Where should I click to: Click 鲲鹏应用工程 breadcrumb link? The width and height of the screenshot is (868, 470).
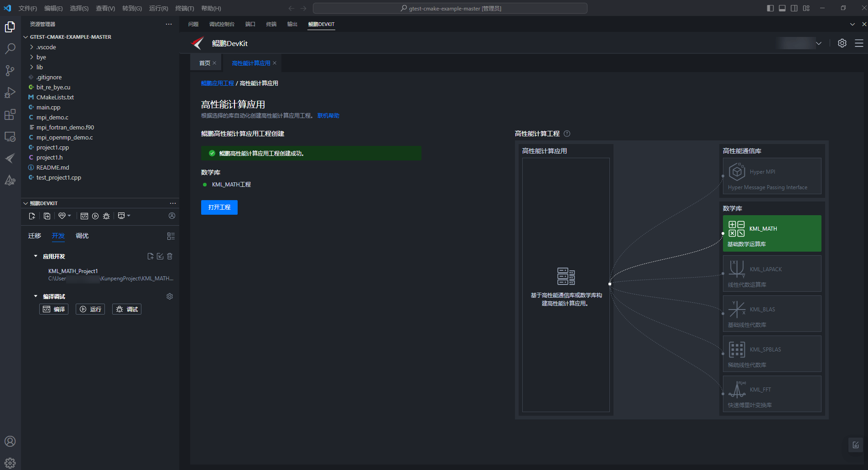coord(217,83)
